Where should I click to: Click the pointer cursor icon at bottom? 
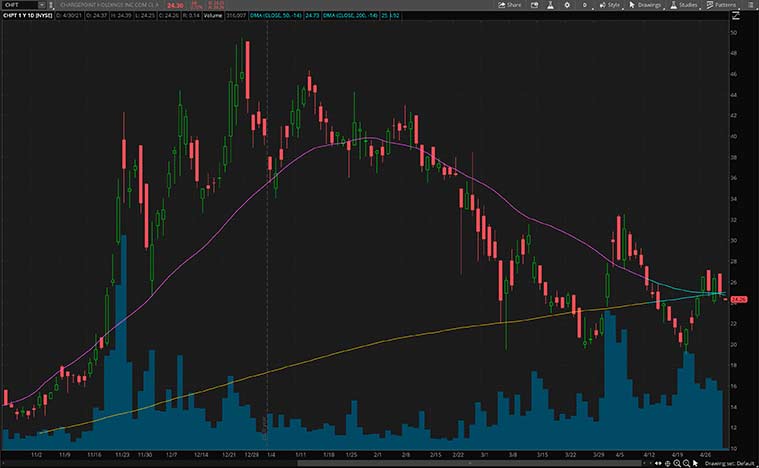(x=696, y=464)
